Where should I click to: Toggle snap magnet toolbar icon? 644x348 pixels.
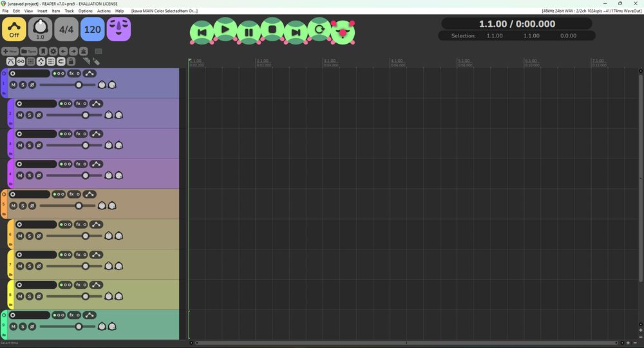61,62
